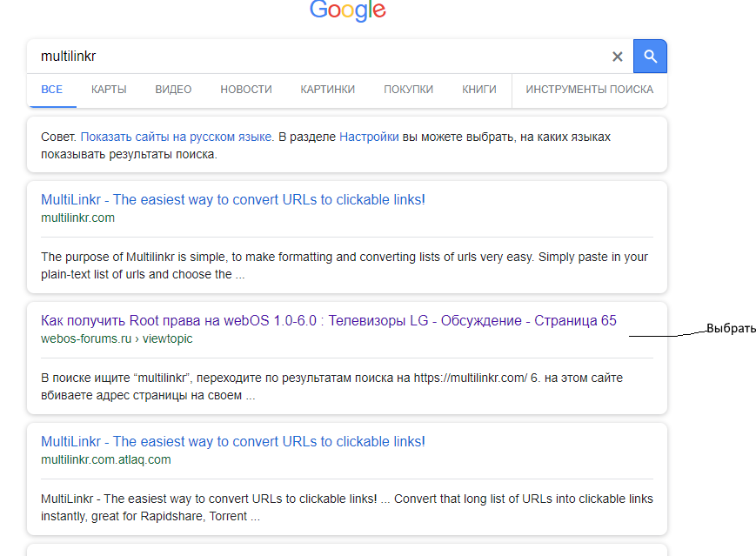Click the webos-forums.ru › viewtopic breadcrumb

pyautogui.click(x=117, y=339)
